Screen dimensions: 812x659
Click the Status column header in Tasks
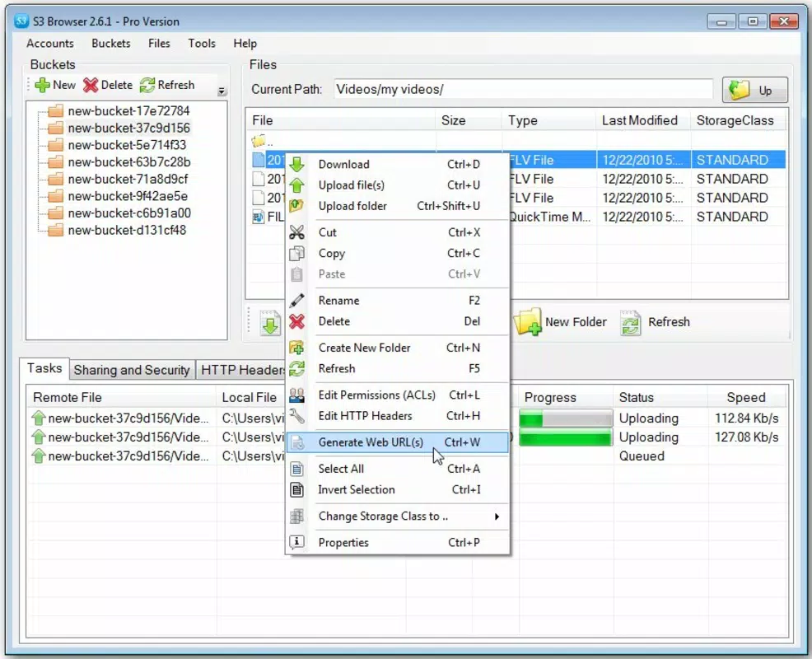[660, 397]
